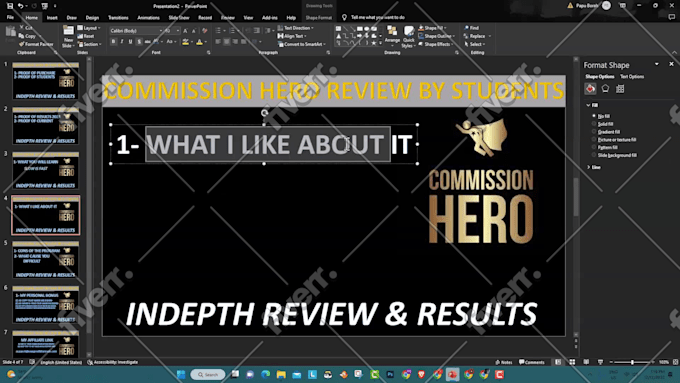The width and height of the screenshot is (680, 383).
Task: Switch to the Insert ribbon tab
Action: point(52,18)
